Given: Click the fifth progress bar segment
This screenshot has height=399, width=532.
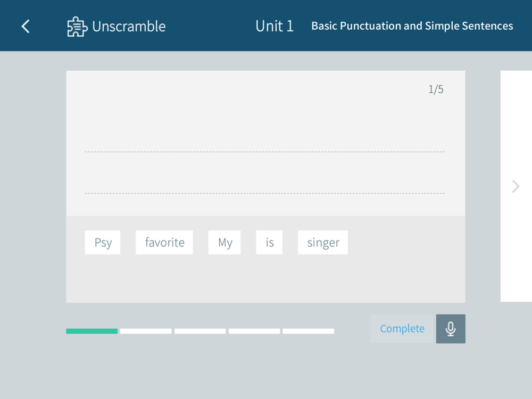Looking at the screenshot, I should (309, 331).
